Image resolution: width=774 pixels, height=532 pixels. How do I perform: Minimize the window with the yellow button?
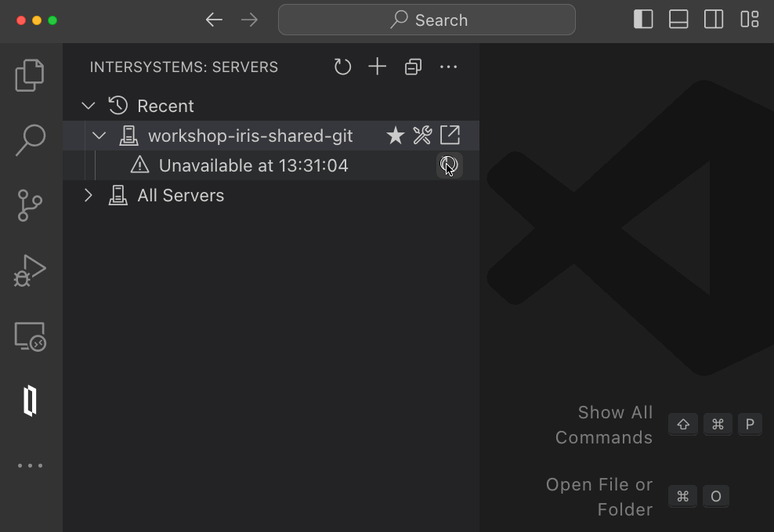point(37,20)
